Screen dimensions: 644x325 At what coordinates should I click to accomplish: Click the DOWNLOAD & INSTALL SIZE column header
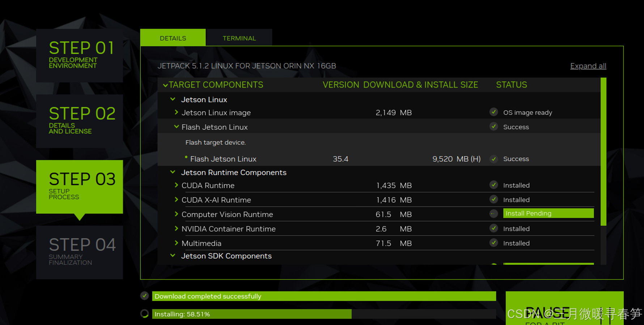420,85
